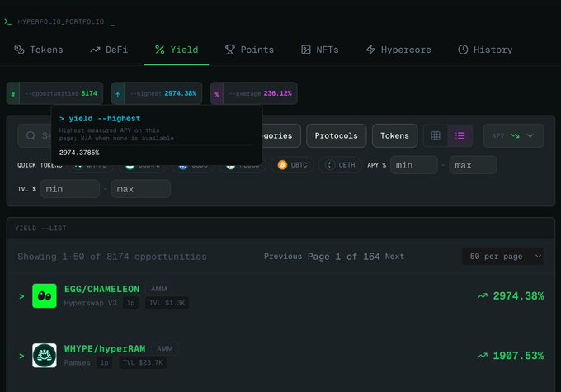The width and height of the screenshot is (561, 392).
Task: Open the Tokens tab
Action: pyautogui.click(x=39, y=50)
